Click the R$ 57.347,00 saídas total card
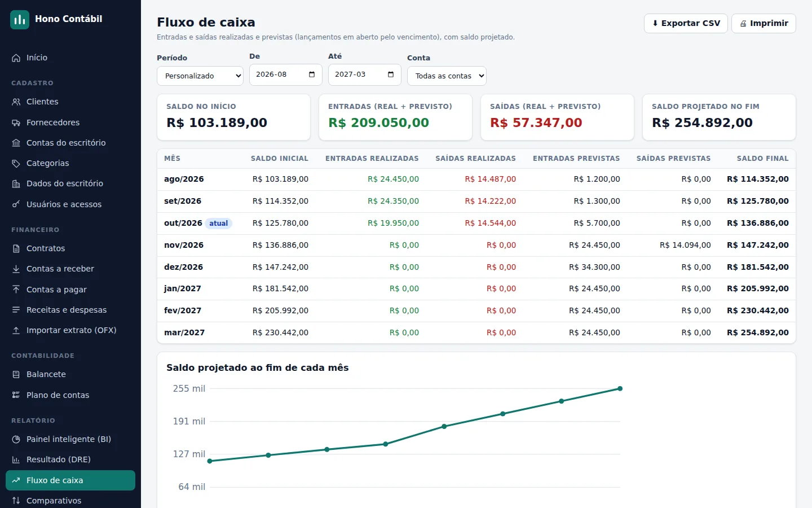Image resolution: width=812 pixels, height=508 pixels. coord(557,117)
